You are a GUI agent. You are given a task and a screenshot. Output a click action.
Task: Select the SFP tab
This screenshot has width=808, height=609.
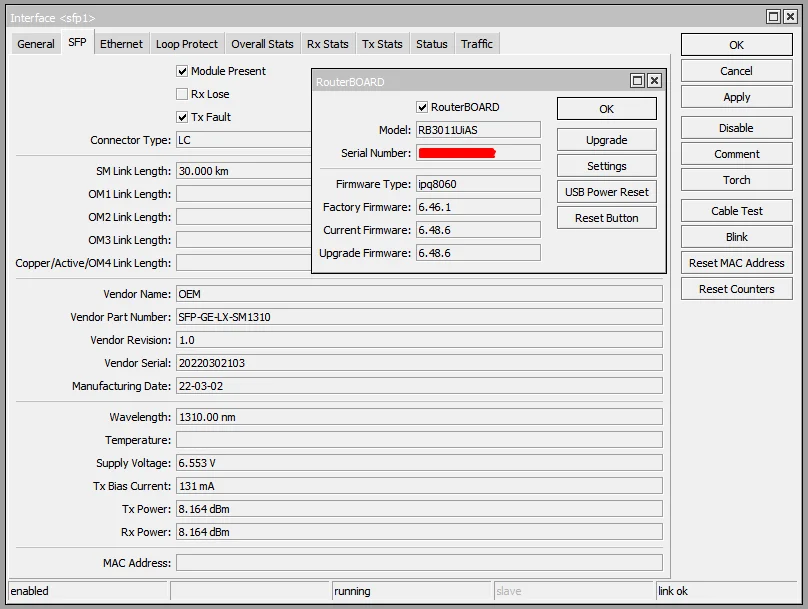[77, 42]
